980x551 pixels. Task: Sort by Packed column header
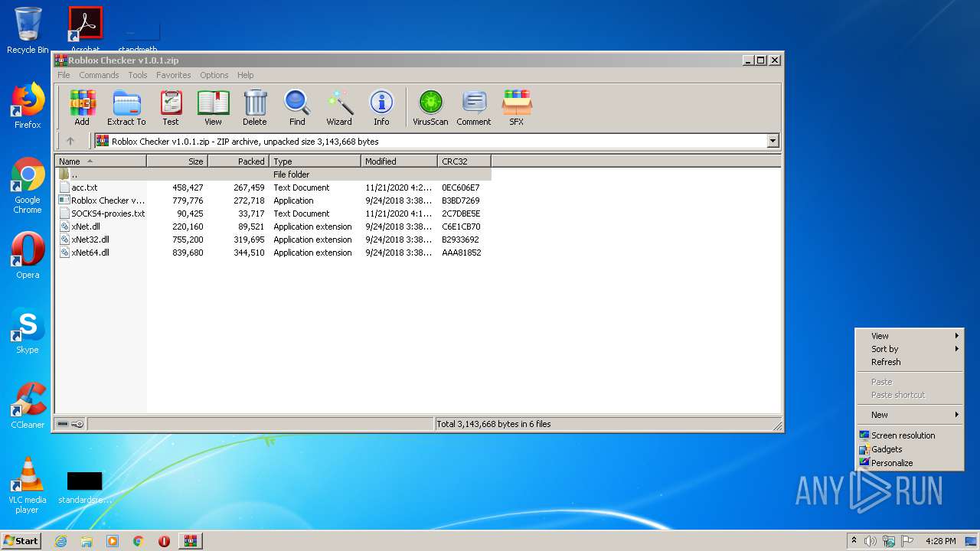pyautogui.click(x=238, y=161)
